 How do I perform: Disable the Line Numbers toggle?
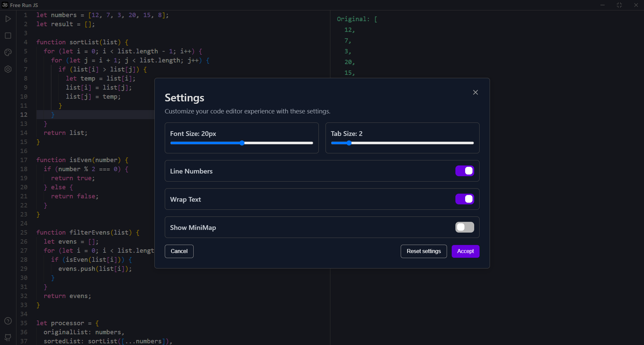[x=464, y=171]
